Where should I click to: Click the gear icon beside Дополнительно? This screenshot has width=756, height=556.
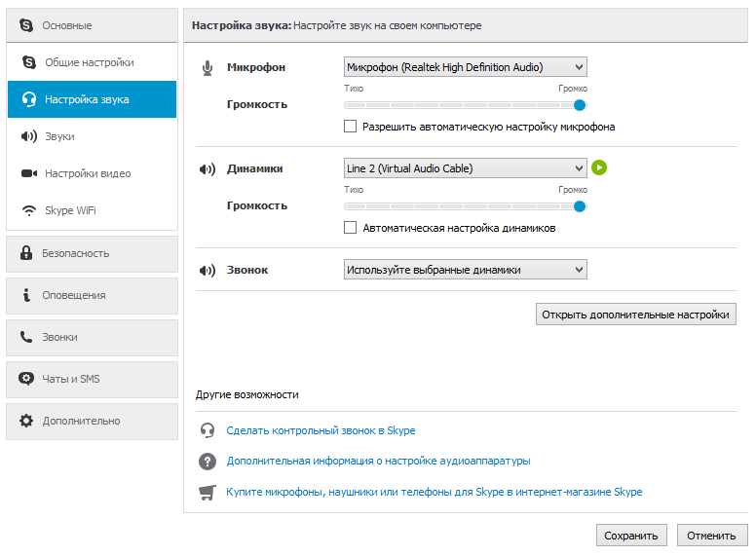tap(26, 421)
